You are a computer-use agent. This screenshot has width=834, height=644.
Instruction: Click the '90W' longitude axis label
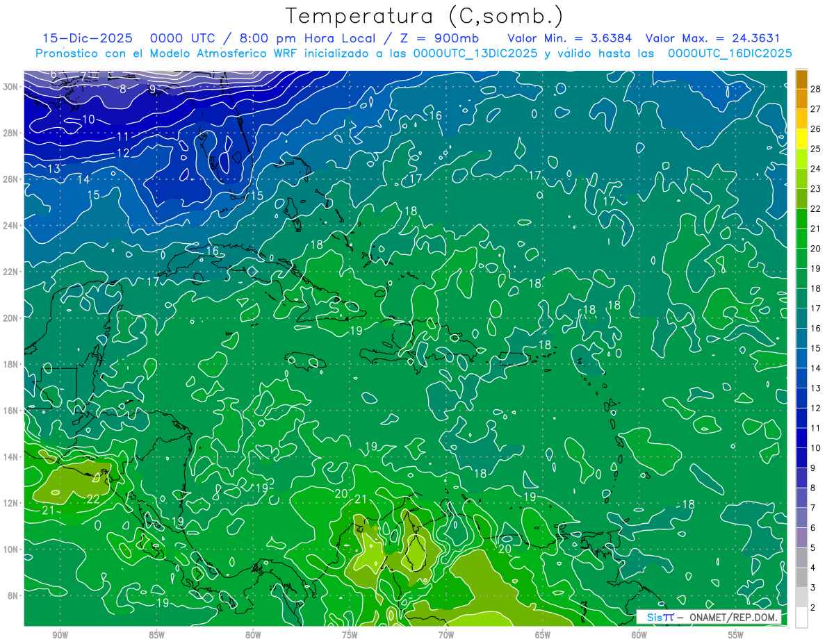(x=60, y=636)
